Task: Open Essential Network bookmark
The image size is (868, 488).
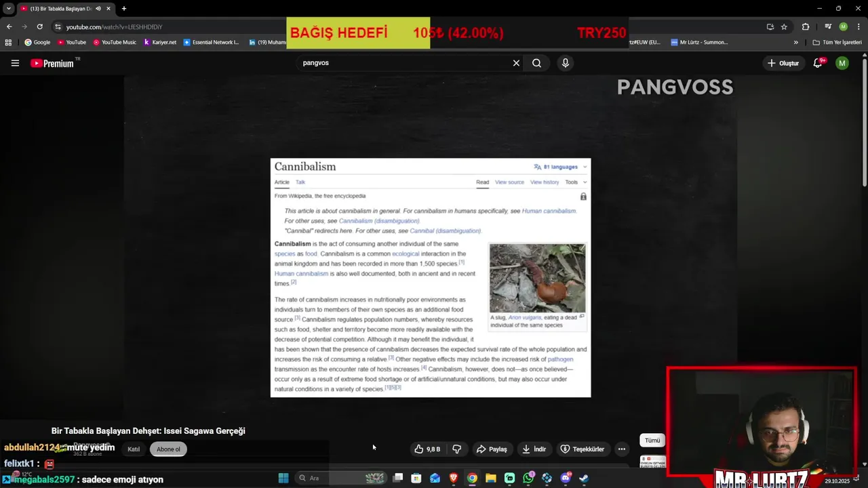Action: (211, 42)
